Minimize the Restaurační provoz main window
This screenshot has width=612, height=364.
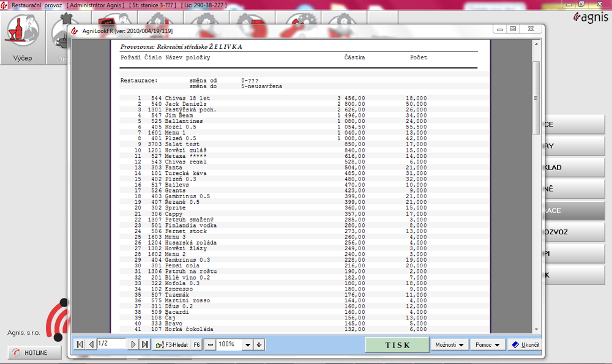[x=569, y=4]
